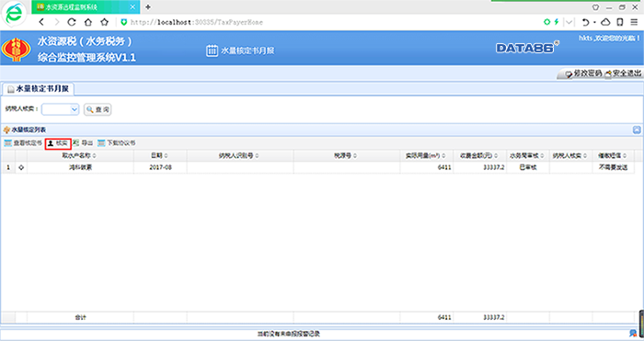The image size is (644, 341).
Task: Select the 水量核定书月报 tab
Action: pos(39,88)
